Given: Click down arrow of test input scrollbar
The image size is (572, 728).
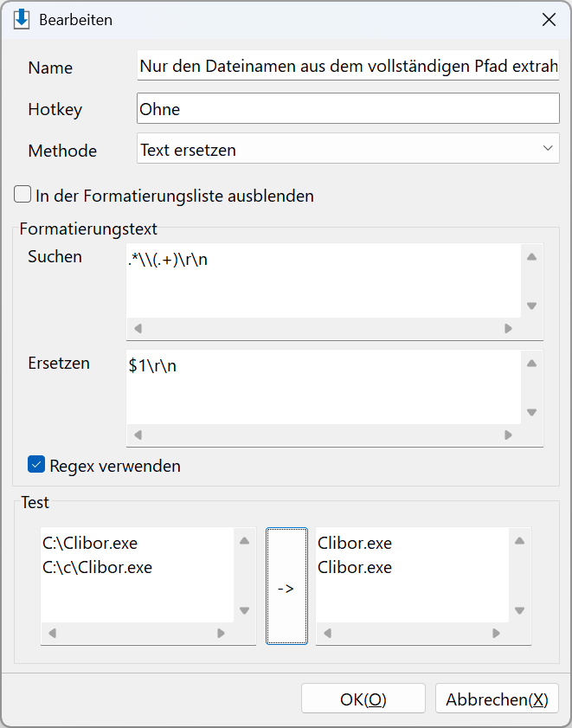Looking at the screenshot, I should (x=245, y=610).
